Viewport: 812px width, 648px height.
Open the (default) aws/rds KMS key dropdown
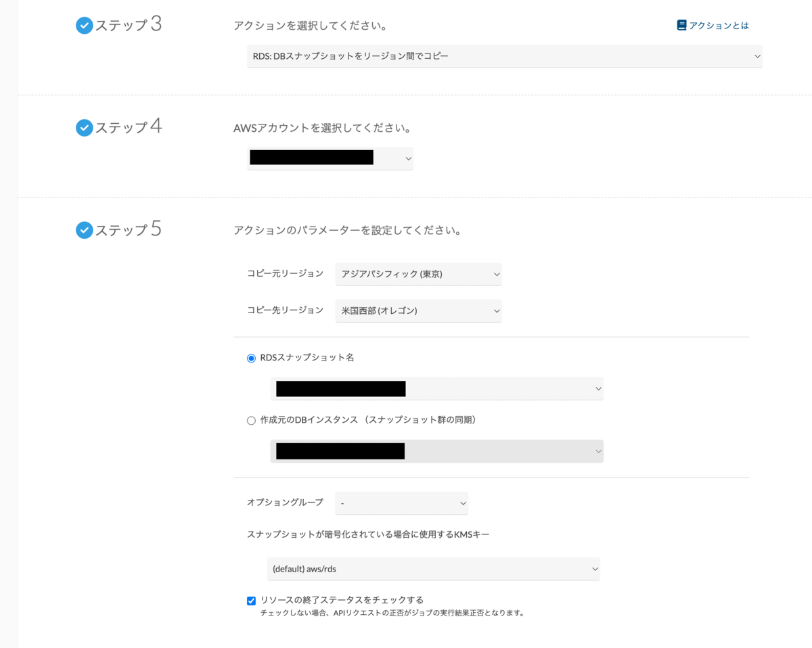click(x=433, y=569)
